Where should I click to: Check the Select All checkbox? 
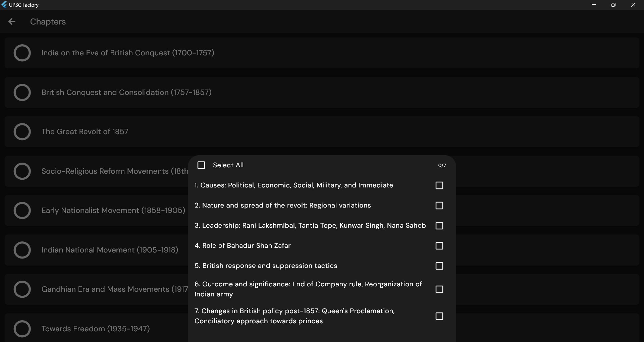coord(201,165)
